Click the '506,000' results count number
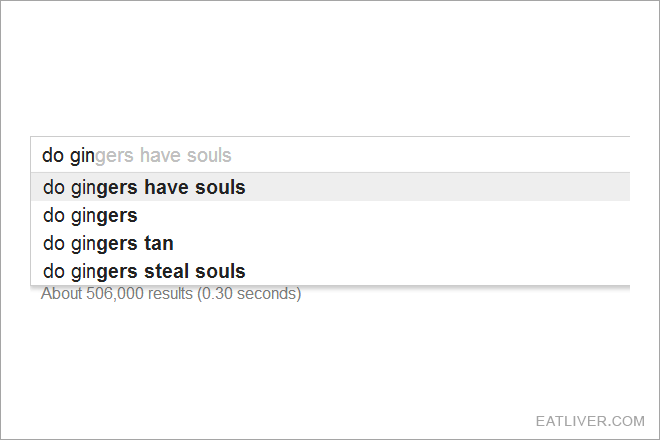The image size is (660, 440). [115, 293]
